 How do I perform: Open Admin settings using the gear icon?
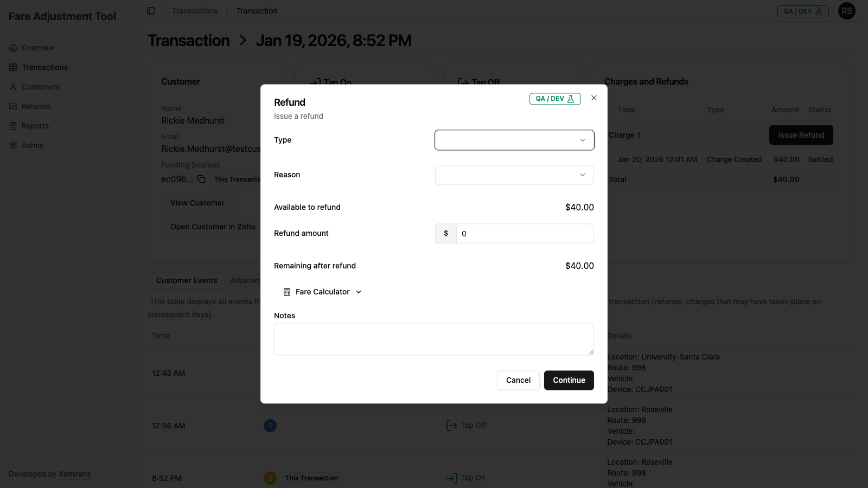click(13, 145)
